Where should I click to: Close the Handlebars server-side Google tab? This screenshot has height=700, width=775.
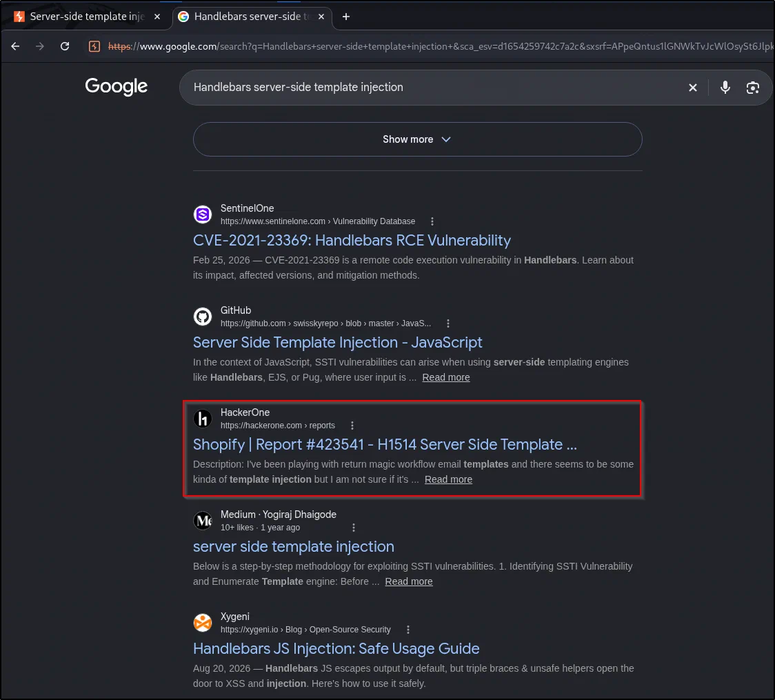(321, 17)
